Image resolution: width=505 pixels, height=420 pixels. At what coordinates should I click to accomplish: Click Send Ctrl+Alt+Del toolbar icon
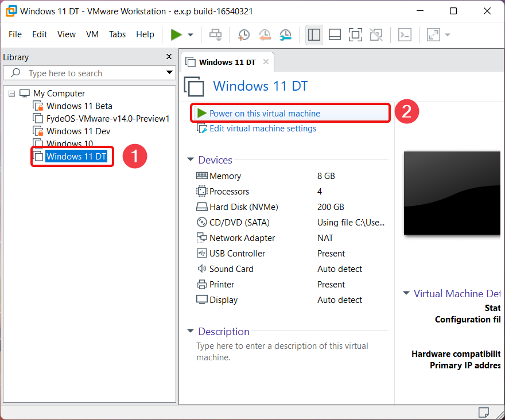click(215, 34)
